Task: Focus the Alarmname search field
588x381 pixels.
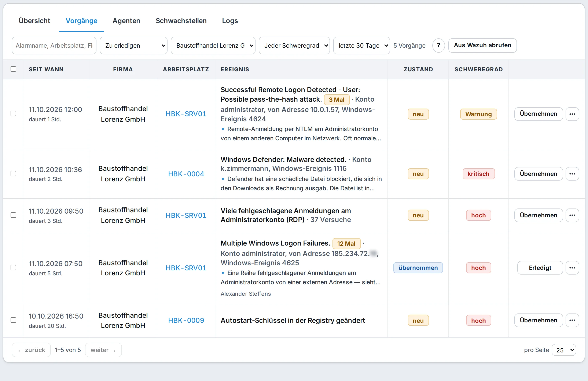Action: click(x=54, y=46)
